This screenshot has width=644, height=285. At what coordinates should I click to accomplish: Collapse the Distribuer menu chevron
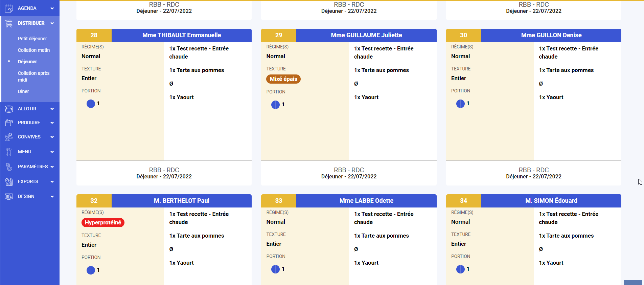52,23
